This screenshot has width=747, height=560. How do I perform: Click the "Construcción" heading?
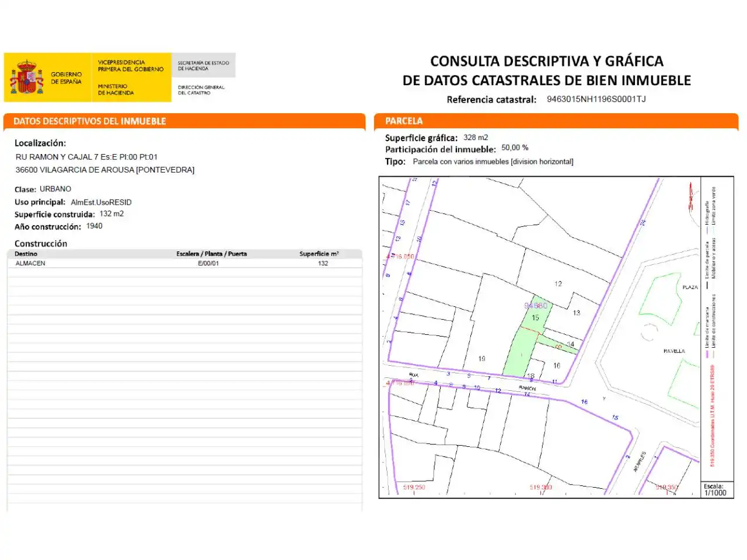(x=41, y=244)
